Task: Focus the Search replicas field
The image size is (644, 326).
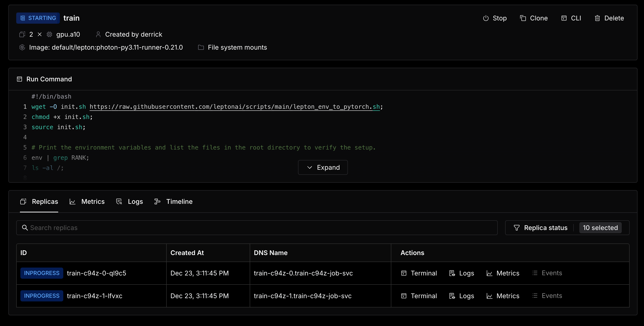Action: click(x=257, y=228)
